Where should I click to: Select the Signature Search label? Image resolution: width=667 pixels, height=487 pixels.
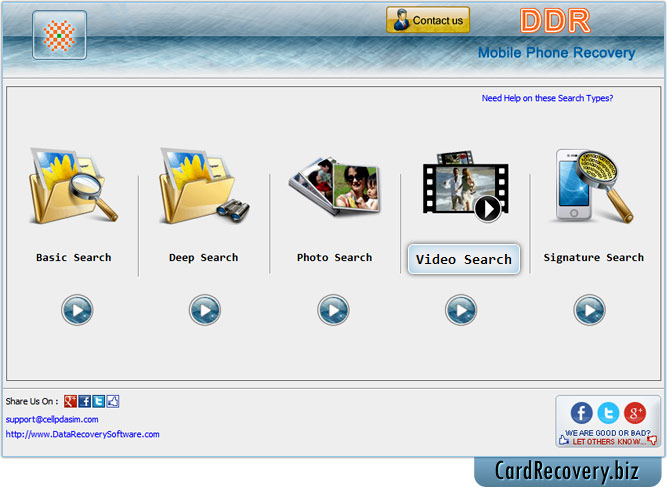pos(593,257)
